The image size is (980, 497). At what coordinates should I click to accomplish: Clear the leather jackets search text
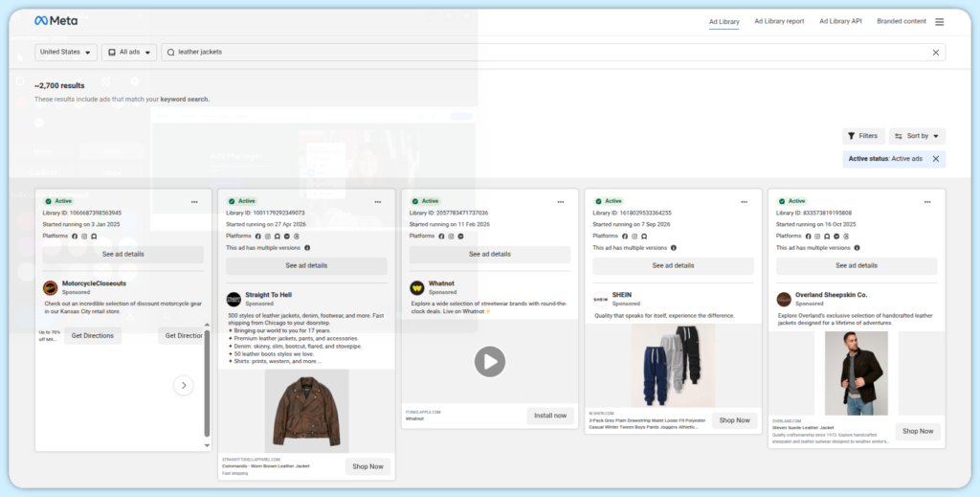(x=936, y=53)
